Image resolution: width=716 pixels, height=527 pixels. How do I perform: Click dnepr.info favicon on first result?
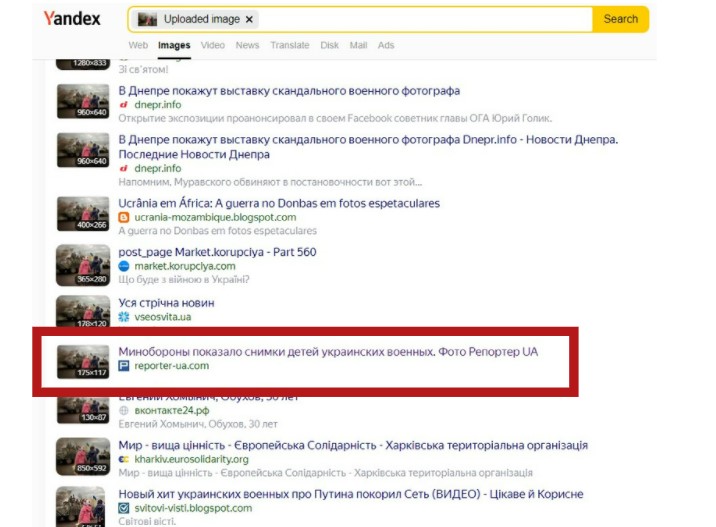point(123,105)
